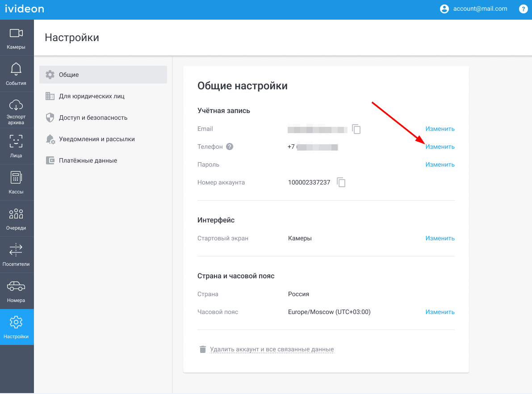Screen dimensions: 532x394
Task: Click the account number 100002337237
Action: tap(309, 182)
